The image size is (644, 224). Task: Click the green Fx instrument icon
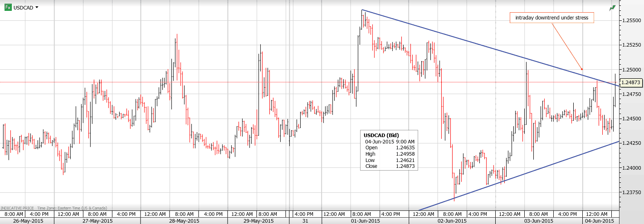click(8, 8)
